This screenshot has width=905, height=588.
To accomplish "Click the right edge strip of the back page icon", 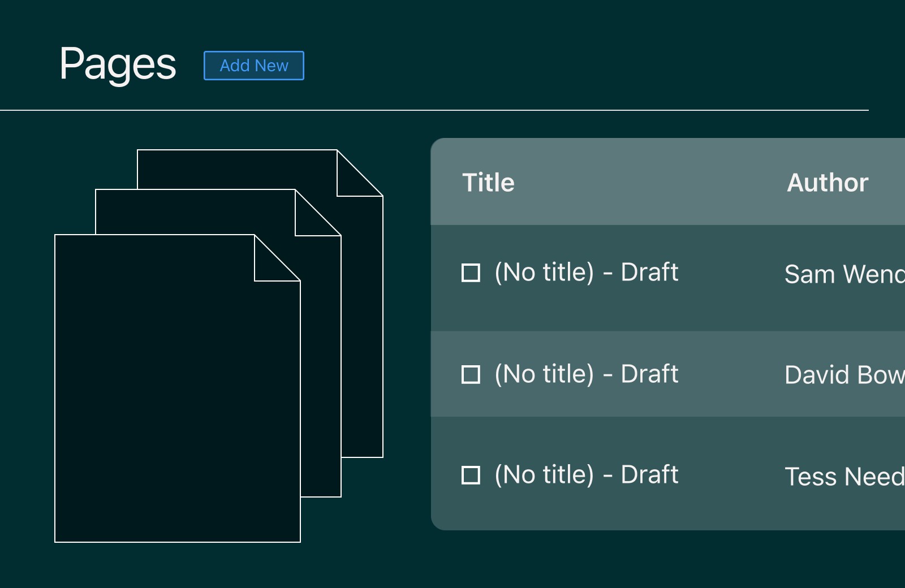I will point(363,327).
